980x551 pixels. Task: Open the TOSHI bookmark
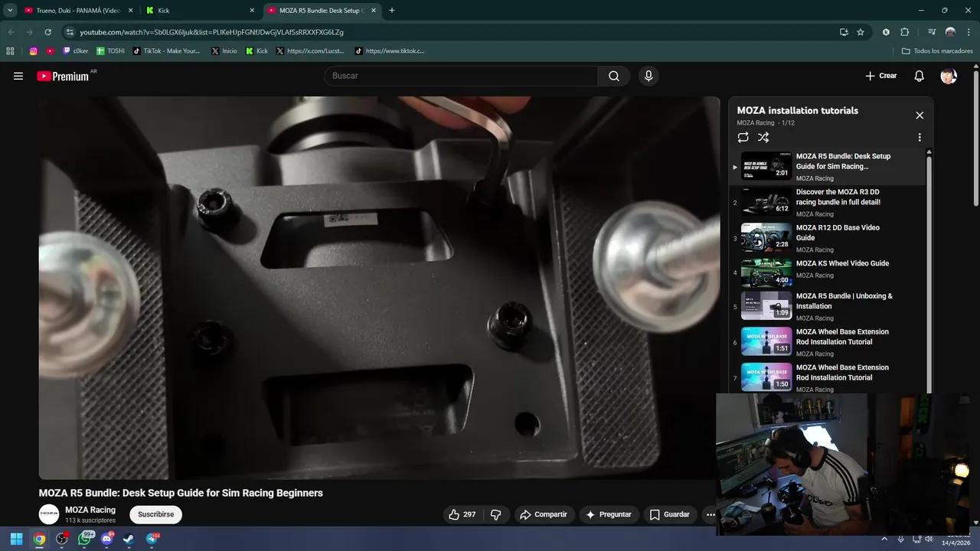(x=111, y=51)
